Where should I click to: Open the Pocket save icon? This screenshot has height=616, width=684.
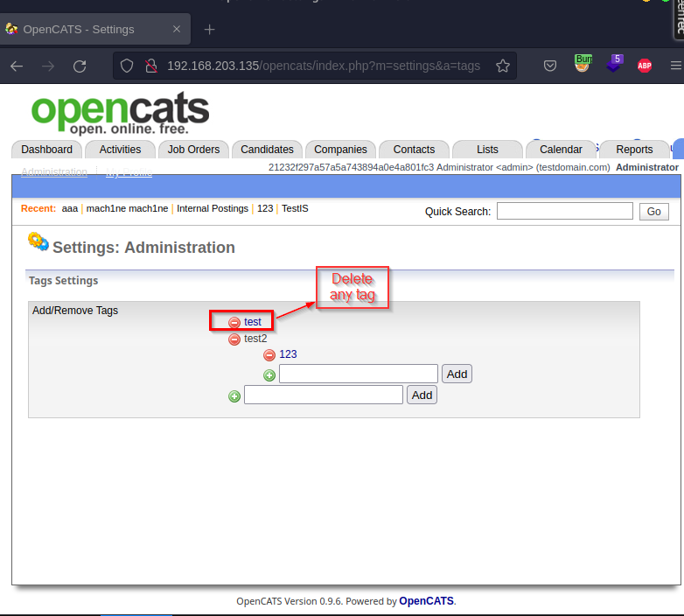coord(549,66)
